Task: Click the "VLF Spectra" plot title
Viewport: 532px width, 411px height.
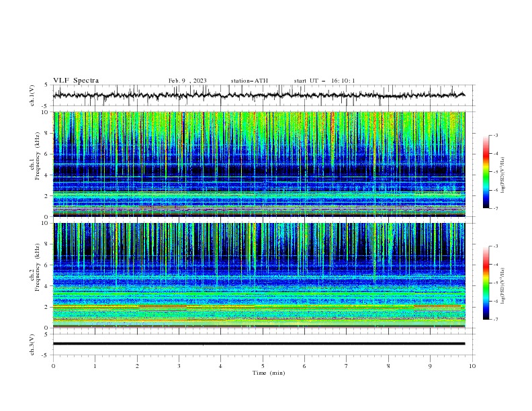Action: [x=76, y=81]
